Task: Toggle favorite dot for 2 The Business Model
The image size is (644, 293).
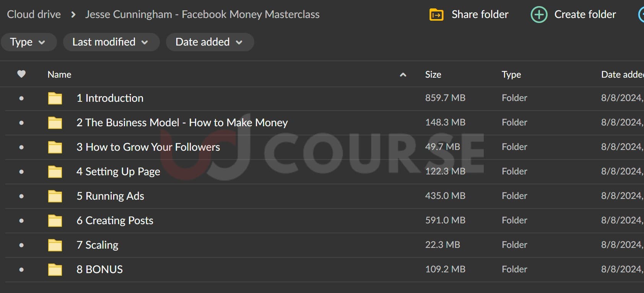Action: point(21,123)
